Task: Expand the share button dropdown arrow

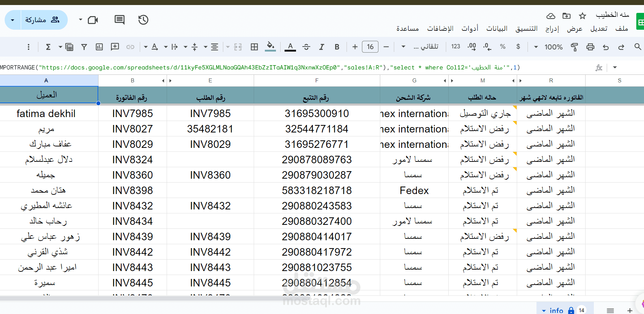Action: [x=13, y=20]
